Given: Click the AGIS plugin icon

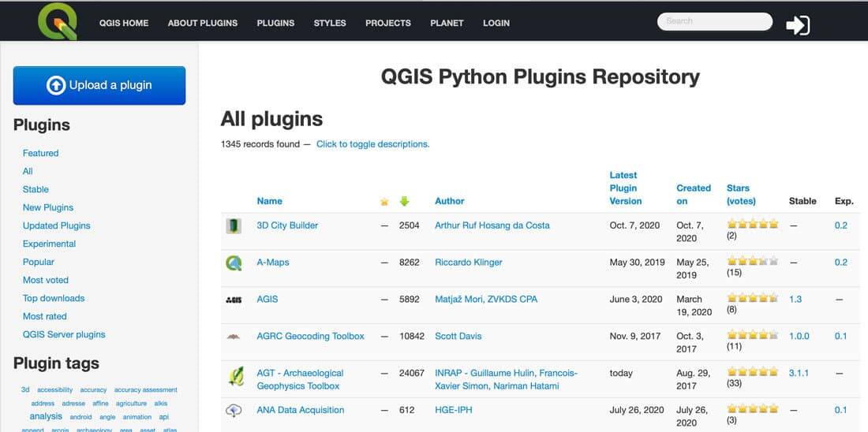Looking at the screenshot, I should [x=234, y=300].
